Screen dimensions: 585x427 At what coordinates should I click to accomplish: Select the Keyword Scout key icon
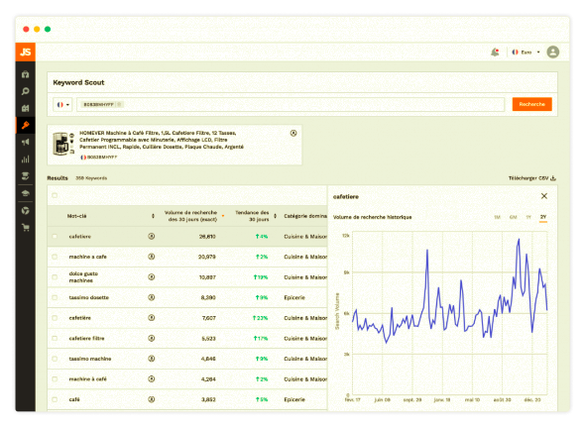25,125
